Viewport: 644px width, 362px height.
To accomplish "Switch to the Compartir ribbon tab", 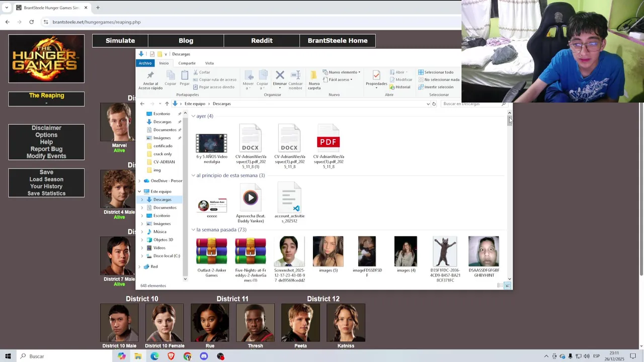I will pyautogui.click(x=187, y=63).
